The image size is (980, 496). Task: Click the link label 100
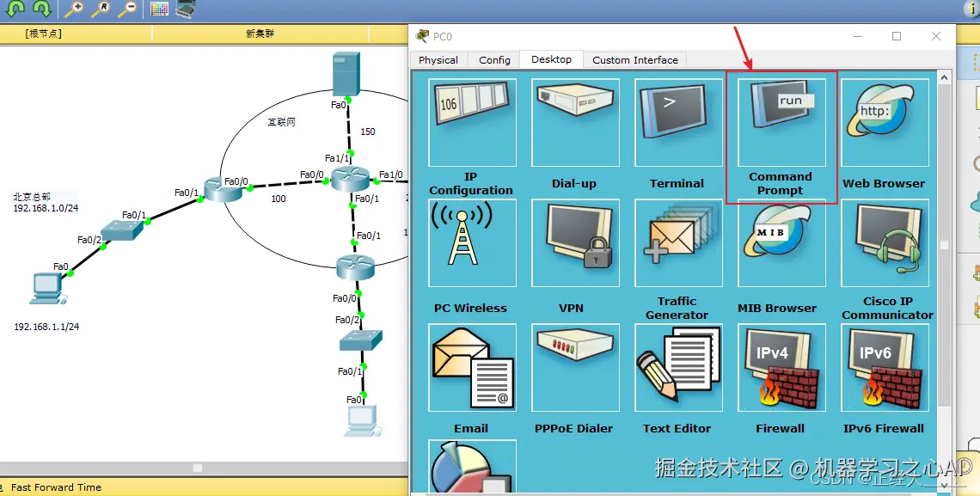279,199
